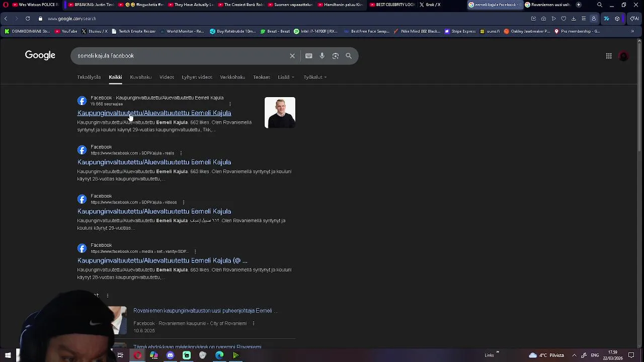The width and height of the screenshot is (644, 362).
Task: Open the on-screen keyboard input tool
Action: pos(309,56)
